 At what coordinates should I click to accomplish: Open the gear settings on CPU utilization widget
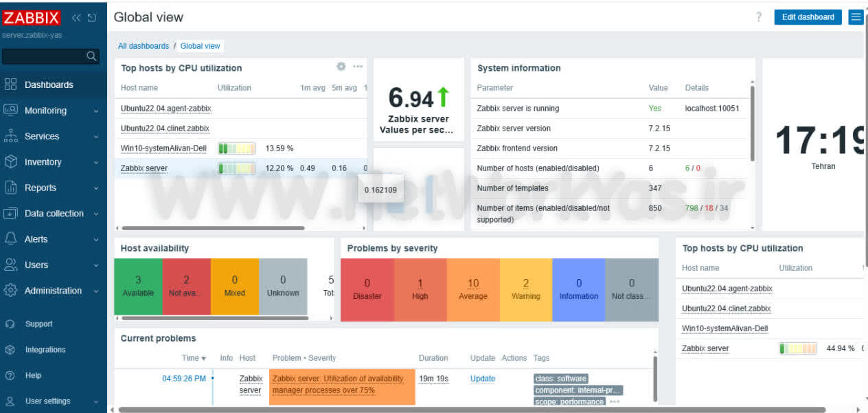(341, 67)
